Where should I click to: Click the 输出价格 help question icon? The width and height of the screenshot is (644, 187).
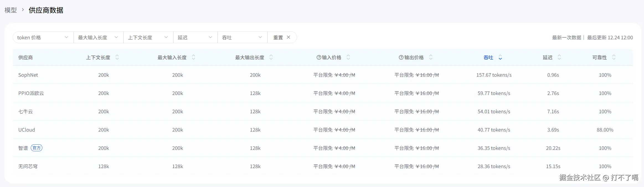coord(401,57)
